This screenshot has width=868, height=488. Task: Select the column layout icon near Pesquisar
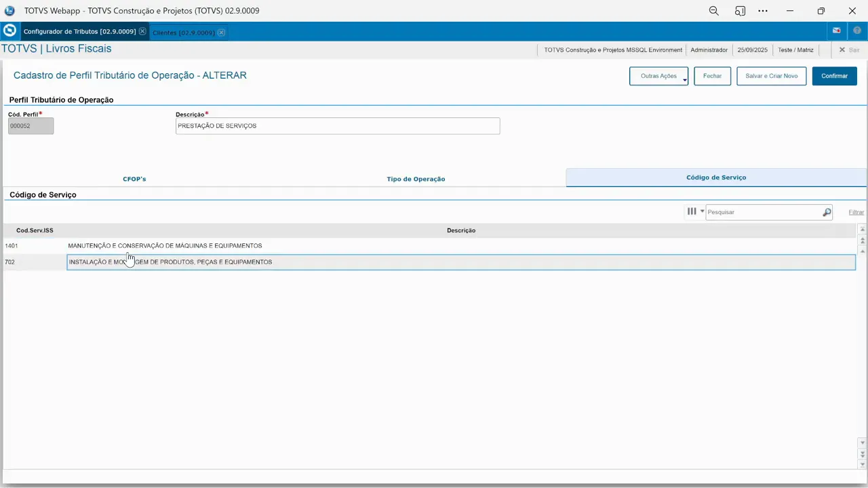691,211
